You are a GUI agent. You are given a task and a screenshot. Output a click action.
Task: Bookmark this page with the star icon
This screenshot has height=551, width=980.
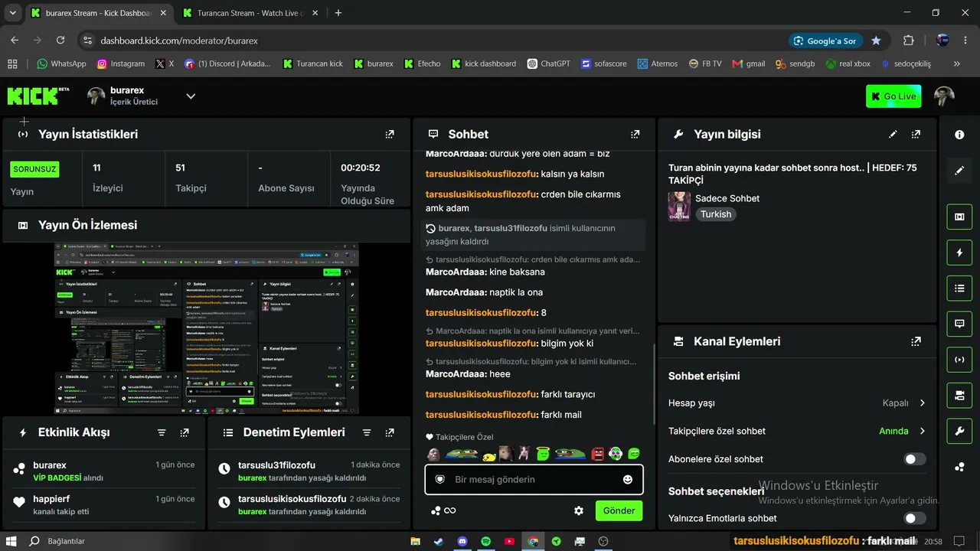(x=876, y=41)
